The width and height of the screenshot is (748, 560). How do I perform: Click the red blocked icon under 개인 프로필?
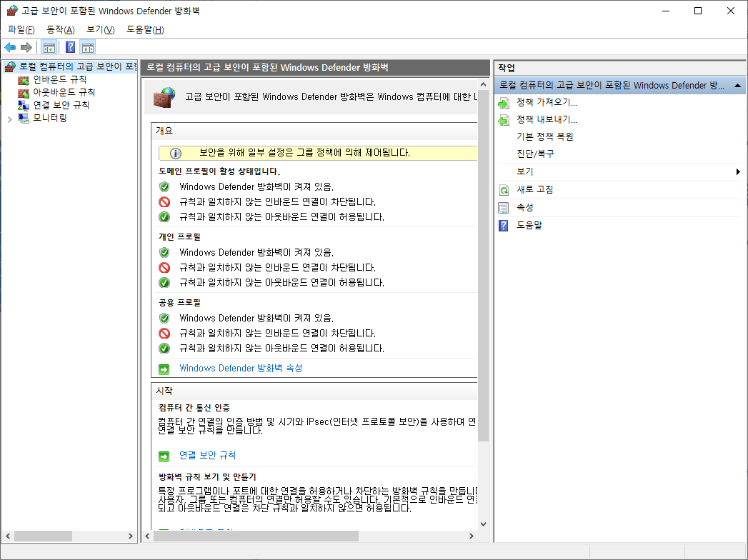coord(164,268)
